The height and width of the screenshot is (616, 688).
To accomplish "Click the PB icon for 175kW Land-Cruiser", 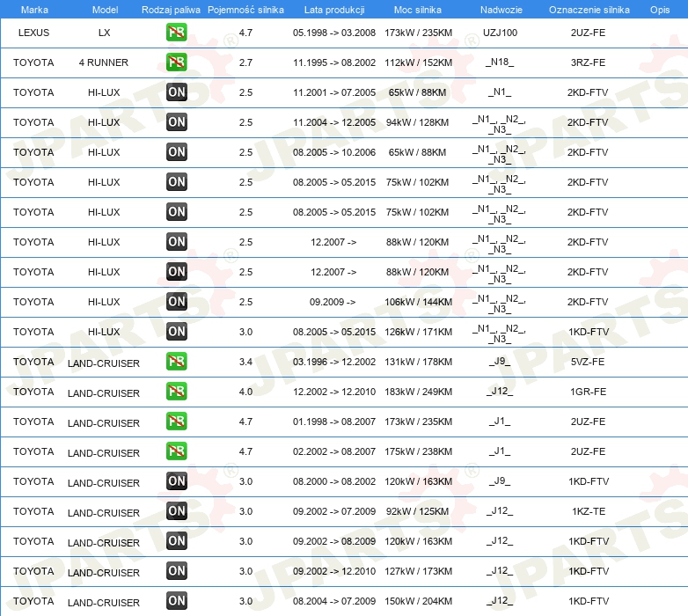I will (177, 451).
